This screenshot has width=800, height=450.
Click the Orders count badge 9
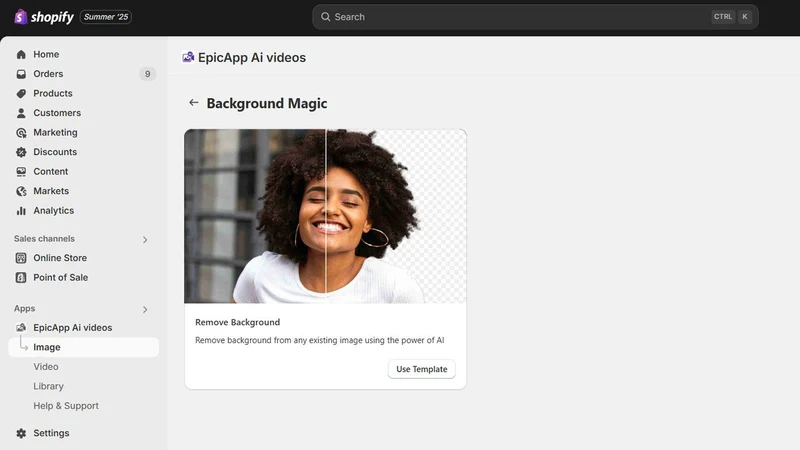147,74
